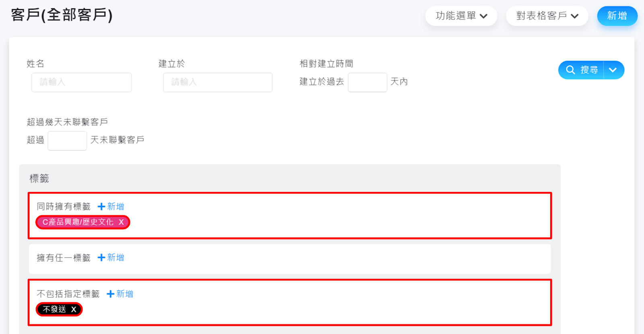Remove the 不發送 tag with X

(x=74, y=309)
